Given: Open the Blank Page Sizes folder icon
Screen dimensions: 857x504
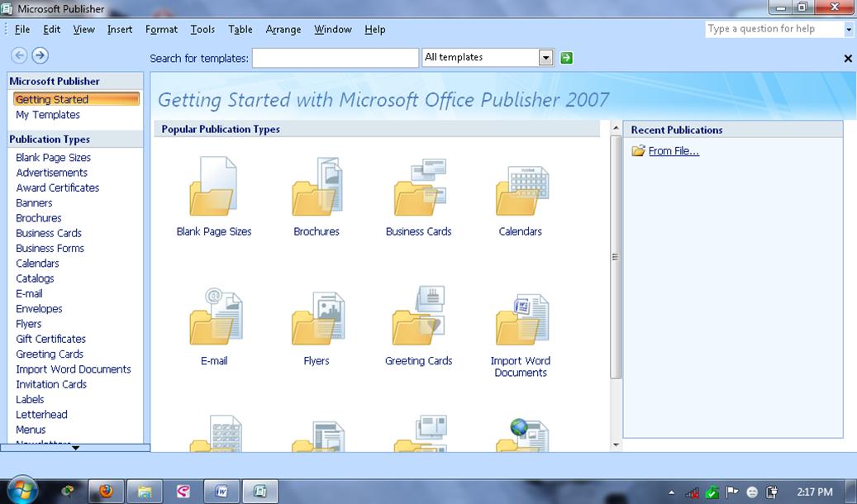Looking at the screenshot, I should pyautogui.click(x=214, y=186).
